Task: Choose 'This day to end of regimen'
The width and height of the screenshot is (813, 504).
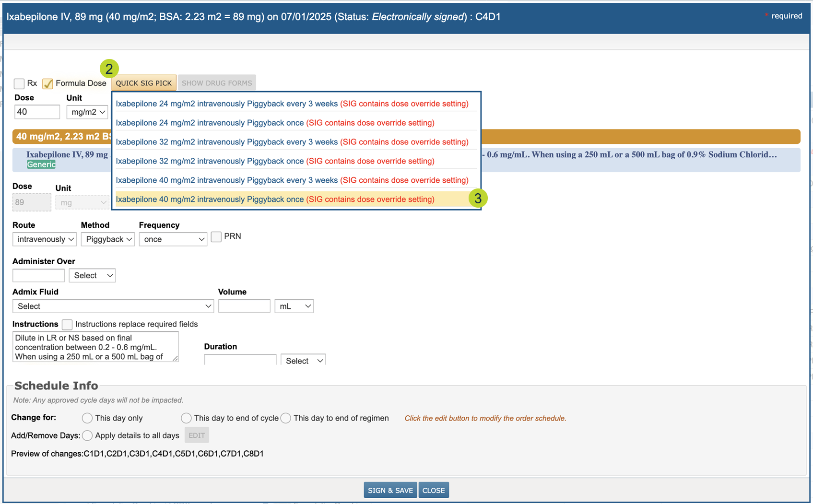Action: 286,418
